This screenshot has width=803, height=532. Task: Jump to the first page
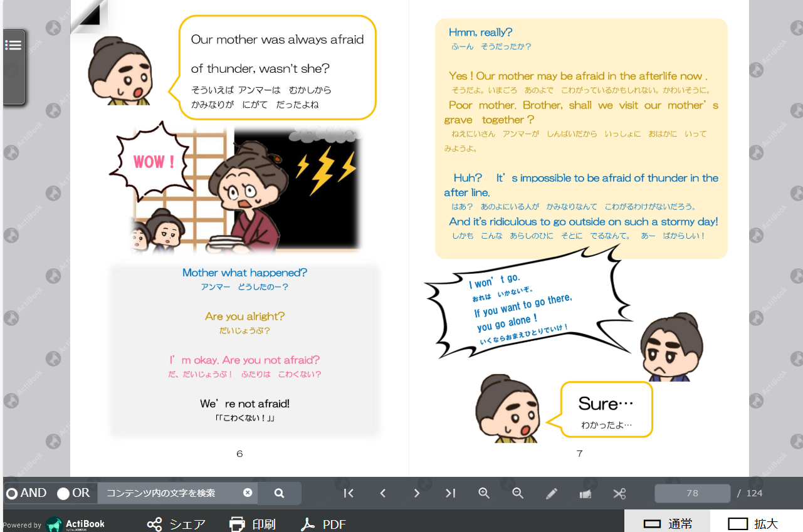349,493
